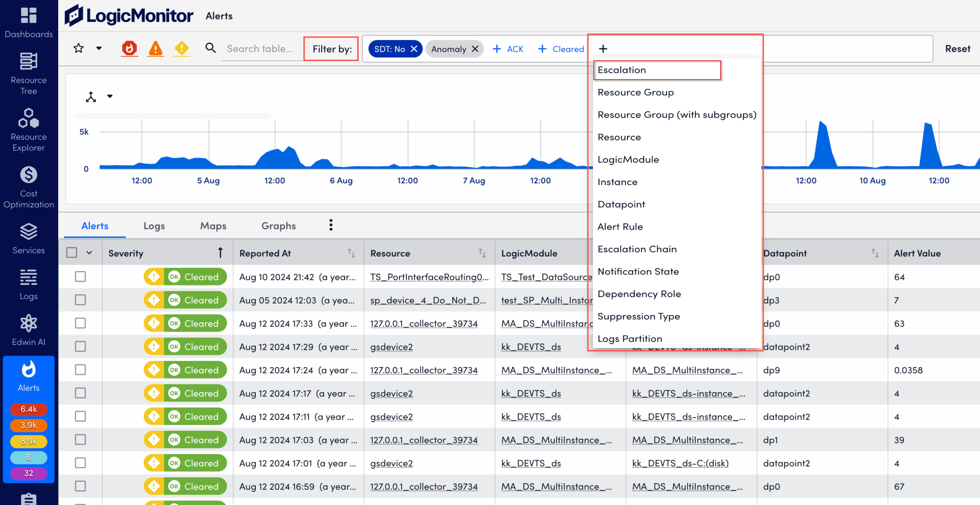
Task: Check the Aug 10 2024 alert row
Action: (x=80, y=276)
